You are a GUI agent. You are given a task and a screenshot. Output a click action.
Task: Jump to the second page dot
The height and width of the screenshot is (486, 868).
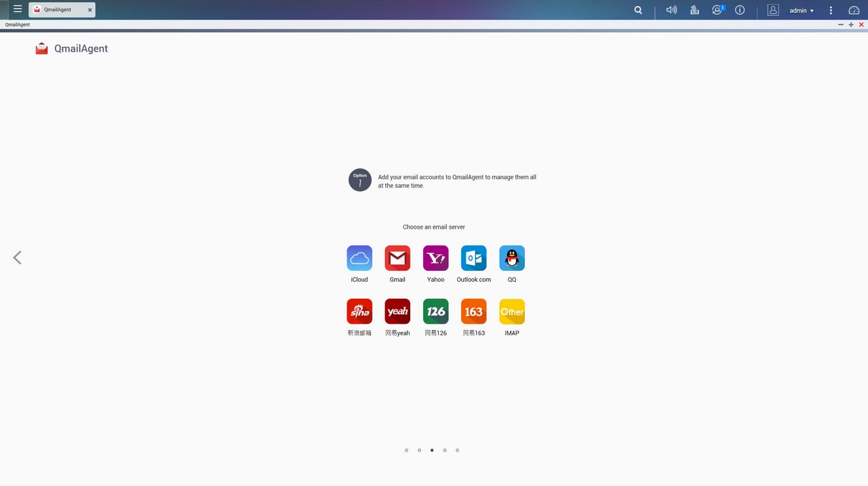419,450
